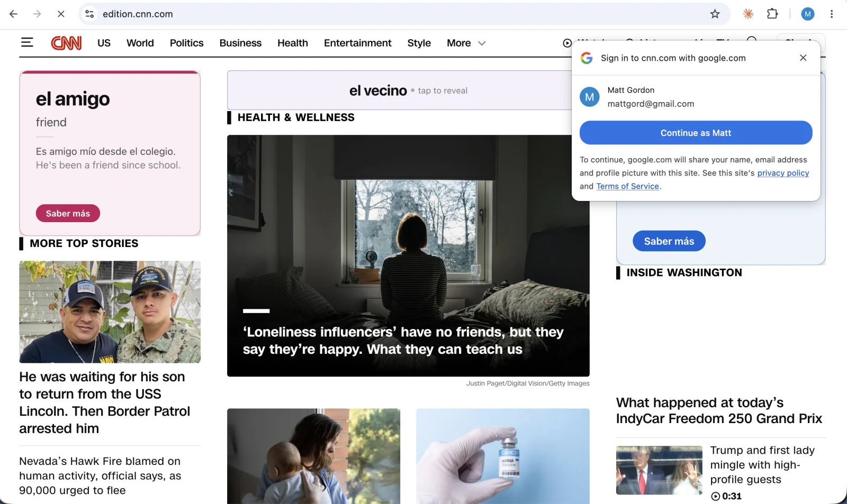Click Continue as Matt button
847x504 pixels.
click(x=696, y=133)
